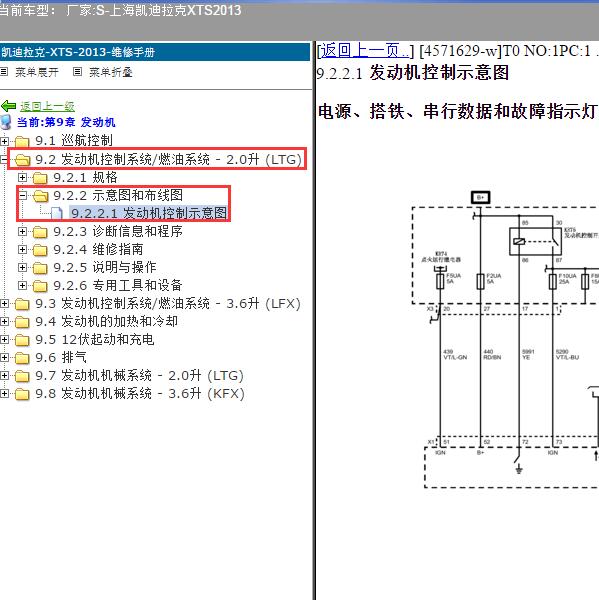The image size is (599, 600).
Task: Click folder icon of 9.2.5 说明与操作
Action: tap(40, 267)
